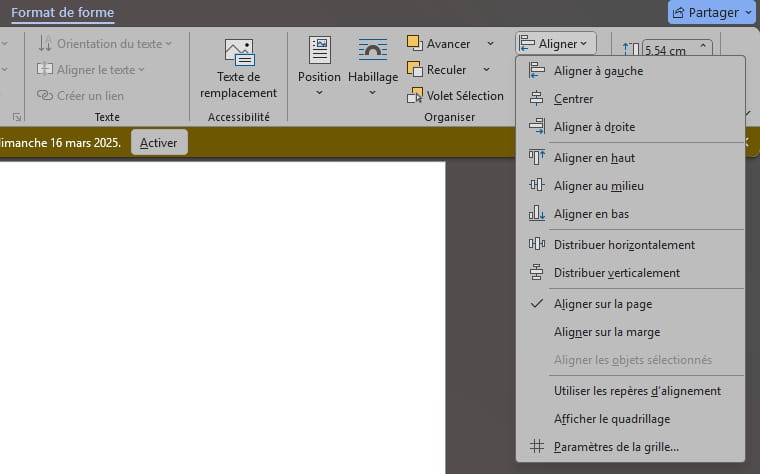Screen dimensions: 760x474
Task: Toggle Aligner sur la page option
Action: point(630,304)
